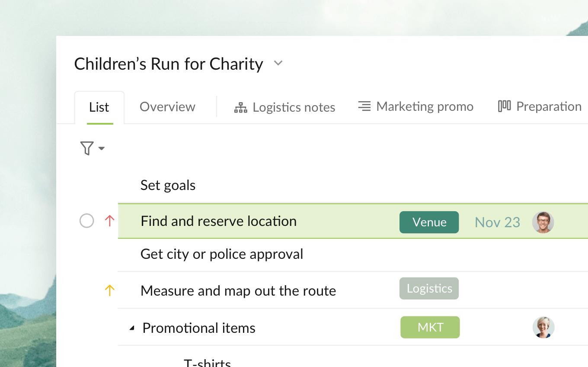The width and height of the screenshot is (588, 367).
Task: Open the Set goals task
Action: 168,185
